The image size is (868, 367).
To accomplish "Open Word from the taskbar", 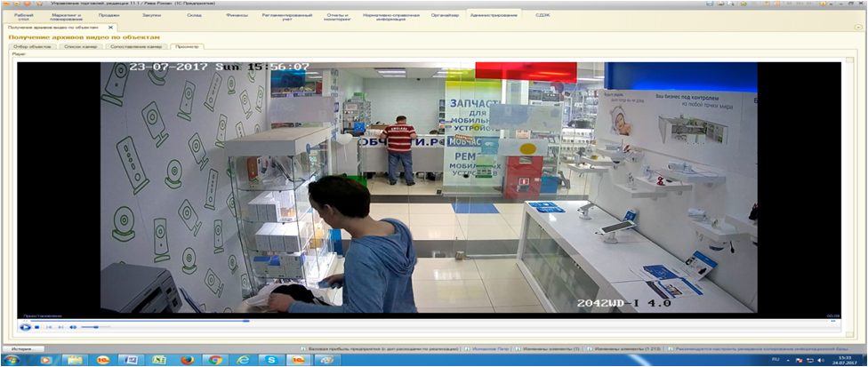I will pyautogui.click(x=132, y=360).
